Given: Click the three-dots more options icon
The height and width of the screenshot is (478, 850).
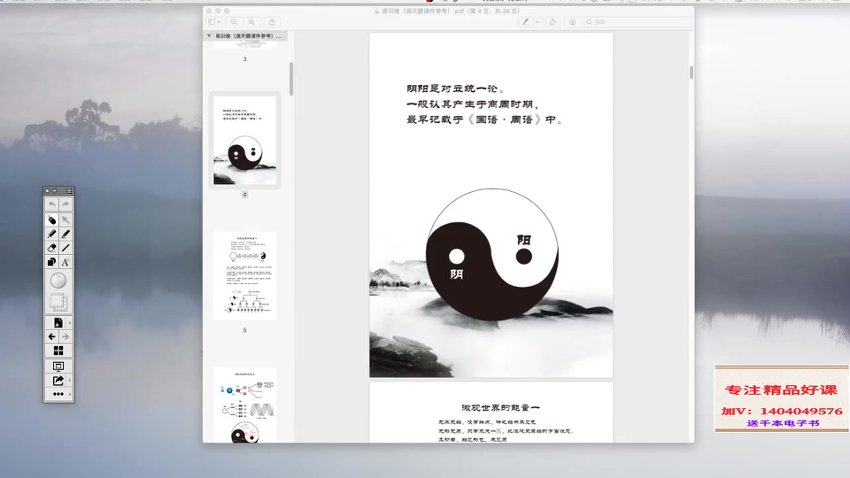Looking at the screenshot, I should point(58,394).
